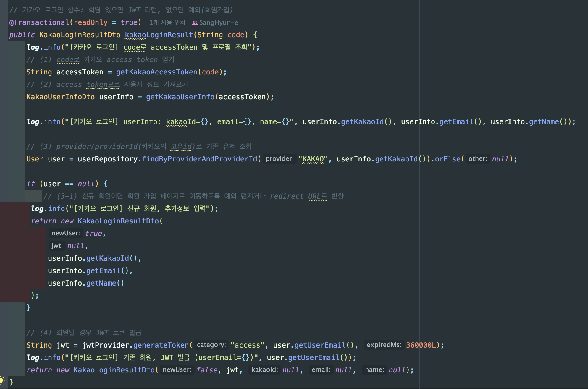Click the 'email:' parameter hint in return
The width and height of the screenshot is (588, 389).
coord(321,370)
